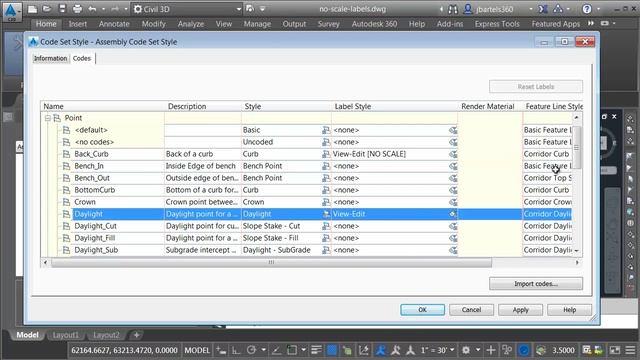Pick label style icon in Back_Curb row

(x=453, y=154)
